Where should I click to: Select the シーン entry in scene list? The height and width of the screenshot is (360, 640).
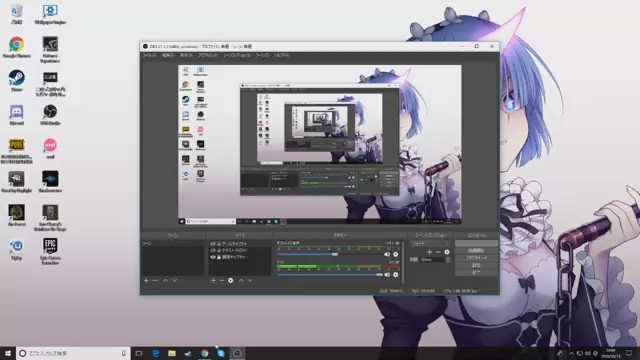click(173, 243)
